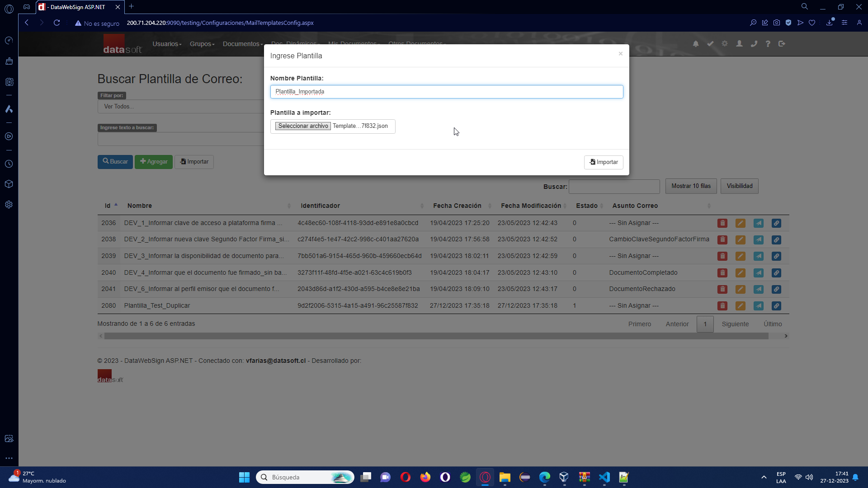
Task: Open the Visibilidad column menu
Action: (740, 186)
